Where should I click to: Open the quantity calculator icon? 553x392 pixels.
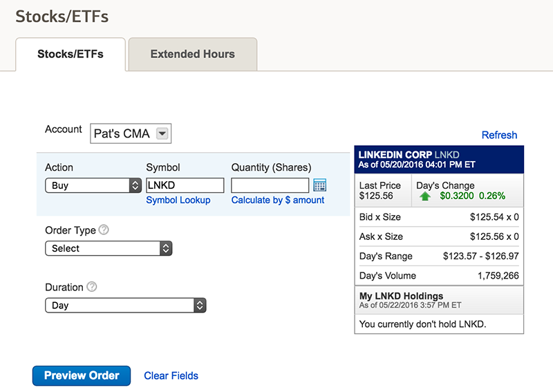[319, 185]
